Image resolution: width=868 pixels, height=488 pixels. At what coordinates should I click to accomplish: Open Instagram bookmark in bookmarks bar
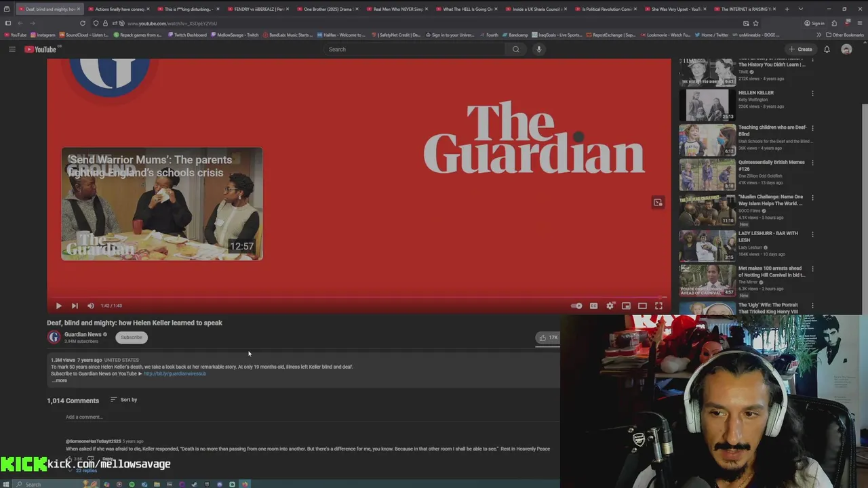(x=43, y=35)
